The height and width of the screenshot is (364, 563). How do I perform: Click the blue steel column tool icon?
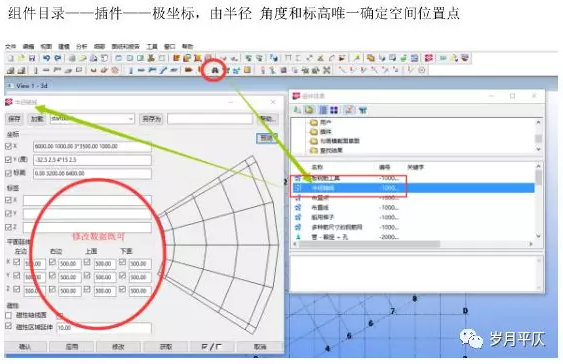131,70
